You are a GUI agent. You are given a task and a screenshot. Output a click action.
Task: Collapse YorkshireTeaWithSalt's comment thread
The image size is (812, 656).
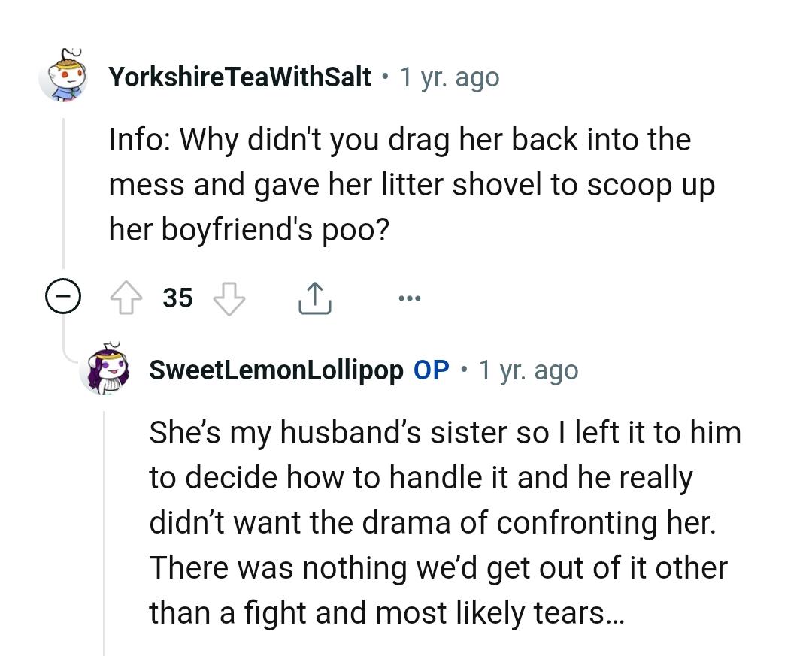64,298
